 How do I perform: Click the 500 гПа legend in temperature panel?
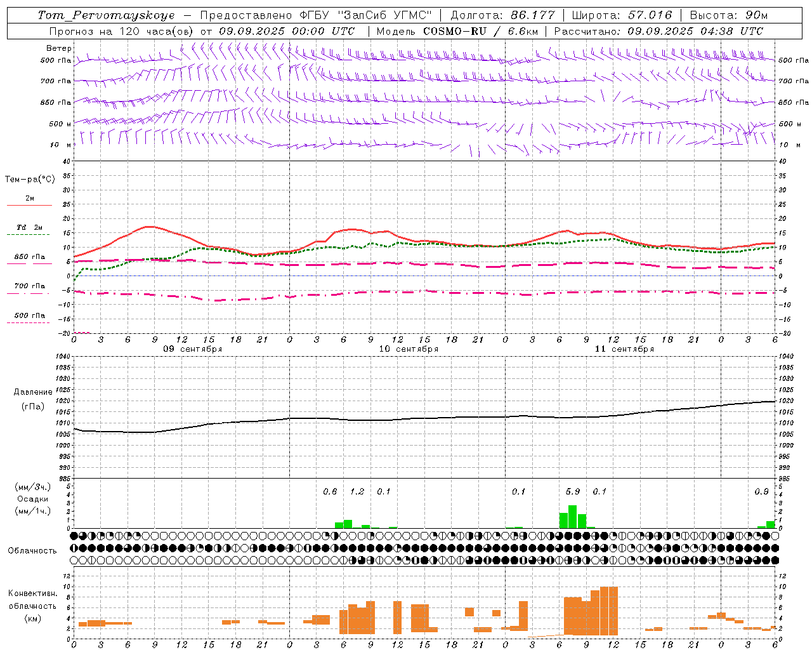pos(29,315)
